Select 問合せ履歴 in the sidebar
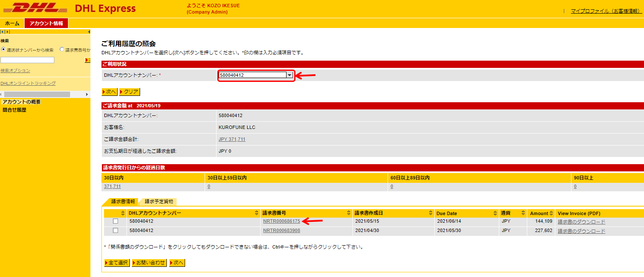The width and height of the screenshot is (644, 277). point(14,110)
